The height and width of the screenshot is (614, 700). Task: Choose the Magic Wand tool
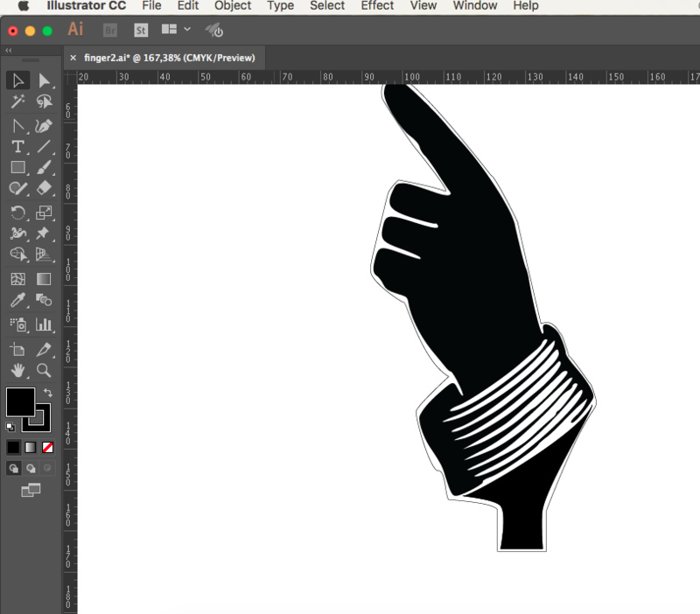coord(17,101)
